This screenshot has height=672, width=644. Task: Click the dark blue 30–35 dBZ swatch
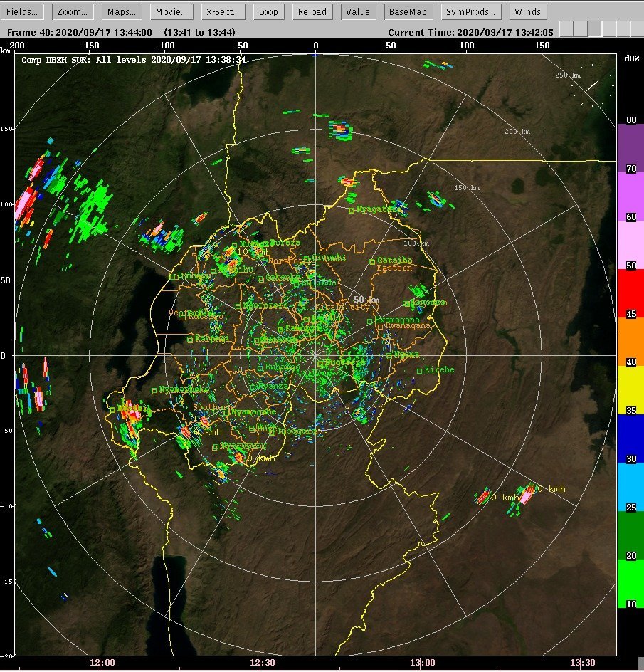[x=630, y=439]
